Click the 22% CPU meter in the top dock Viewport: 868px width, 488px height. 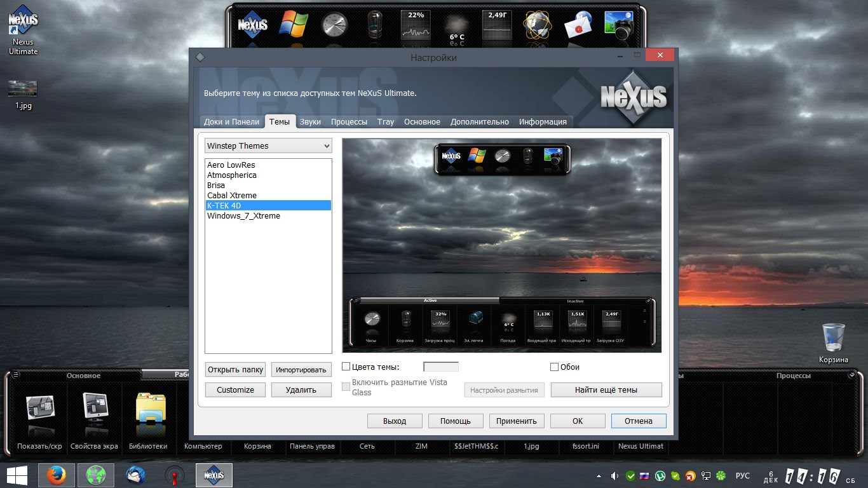416,25
